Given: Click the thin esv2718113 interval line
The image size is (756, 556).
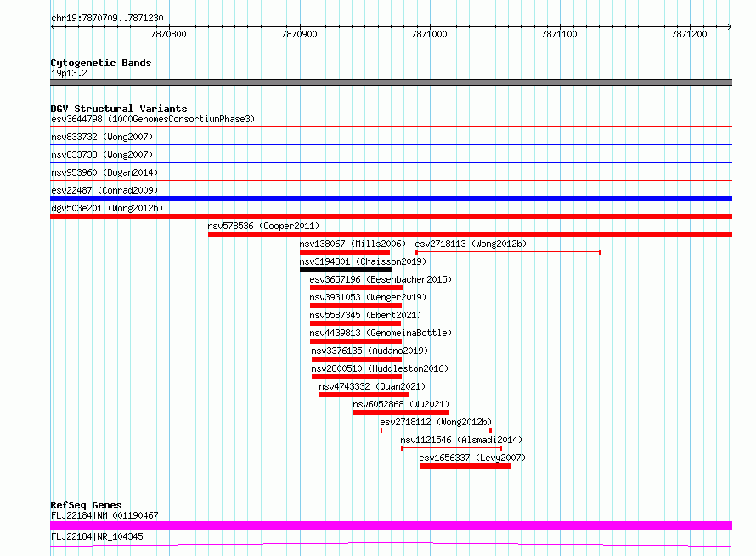Looking at the screenshot, I should (508, 252).
